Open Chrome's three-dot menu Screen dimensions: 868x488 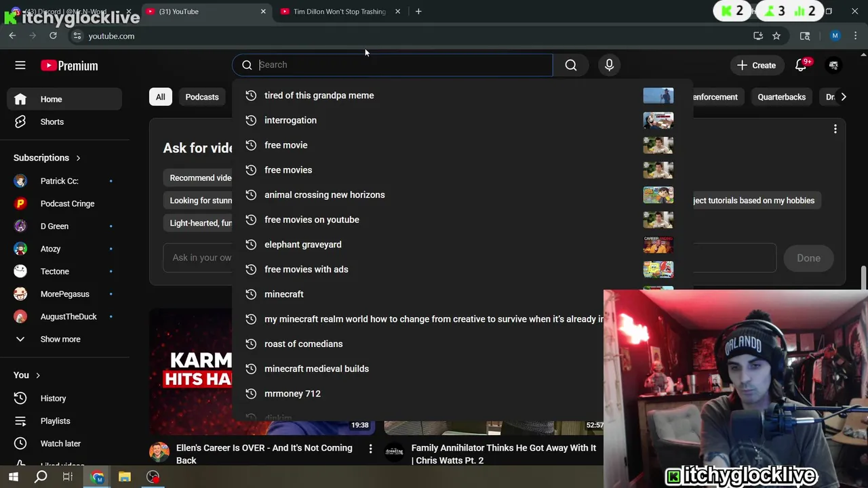tap(856, 36)
